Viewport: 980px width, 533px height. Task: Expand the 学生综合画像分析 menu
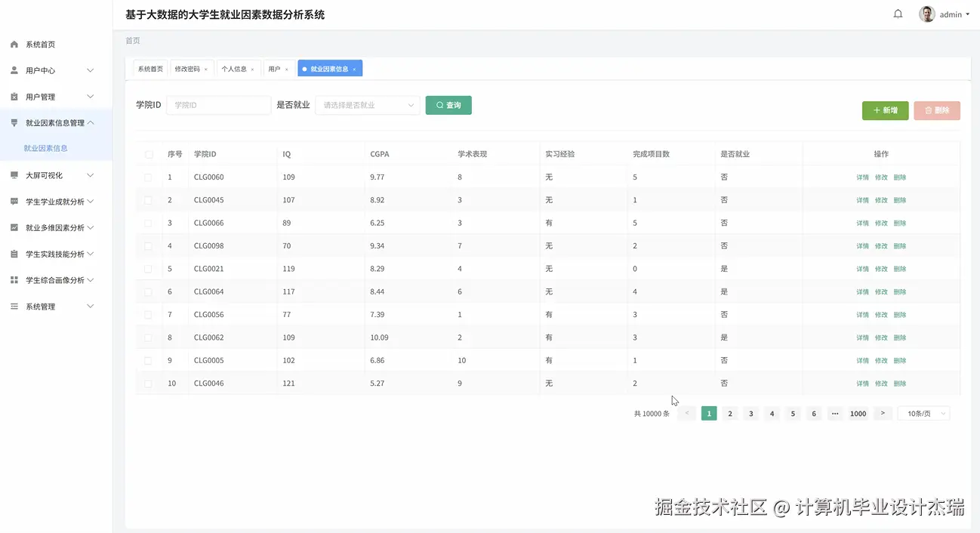91,280
